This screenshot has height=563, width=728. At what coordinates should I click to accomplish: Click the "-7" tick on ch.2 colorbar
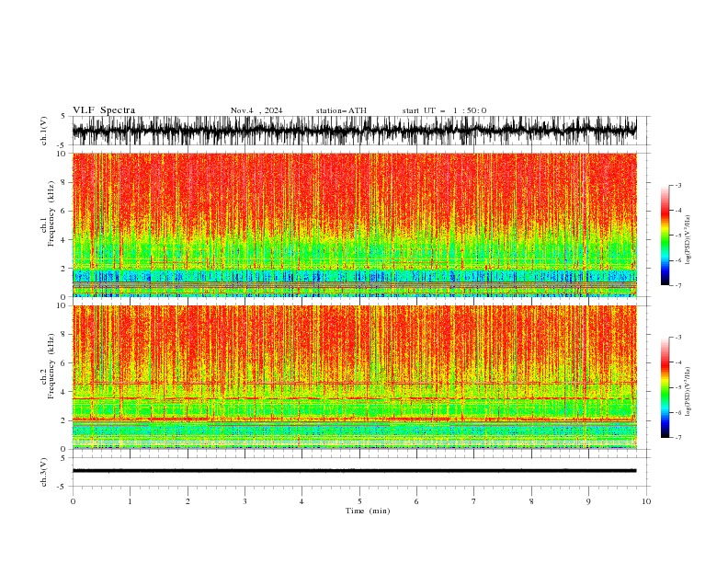coord(678,438)
